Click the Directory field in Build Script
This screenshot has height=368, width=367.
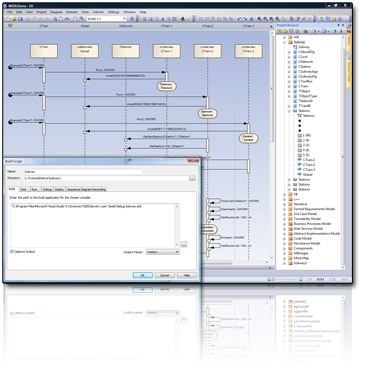tap(106, 179)
